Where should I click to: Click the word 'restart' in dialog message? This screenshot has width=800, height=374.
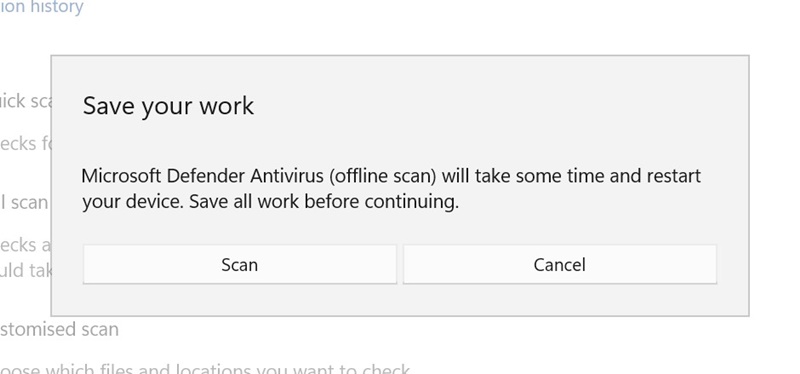point(674,176)
